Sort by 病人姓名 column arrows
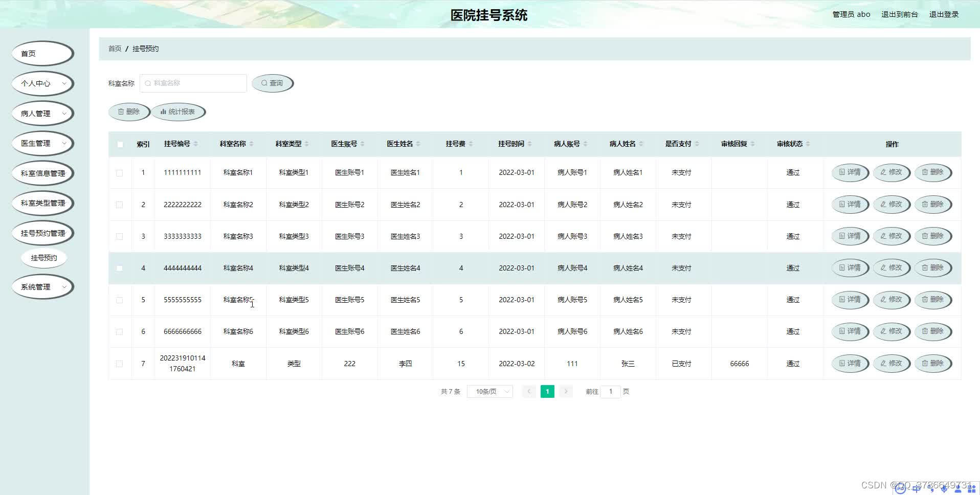The image size is (980, 495). coord(641,144)
